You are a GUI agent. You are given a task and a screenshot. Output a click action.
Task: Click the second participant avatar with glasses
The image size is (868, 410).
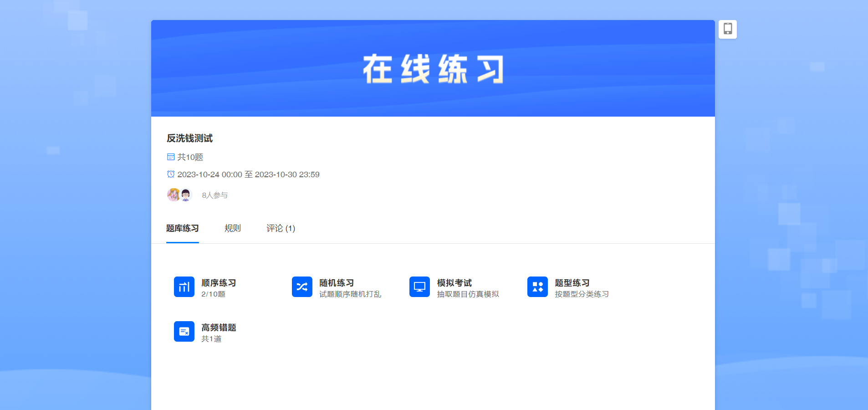pyautogui.click(x=186, y=195)
